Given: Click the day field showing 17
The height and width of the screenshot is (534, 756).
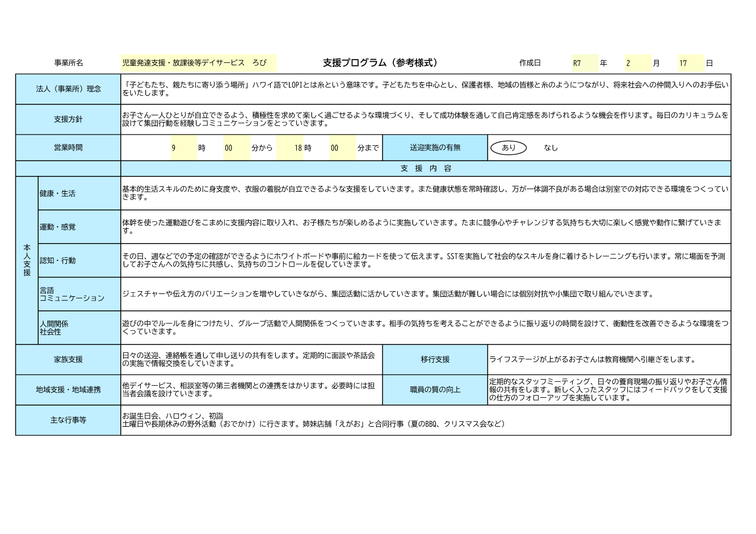Looking at the screenshot, I should click(690, 63).
